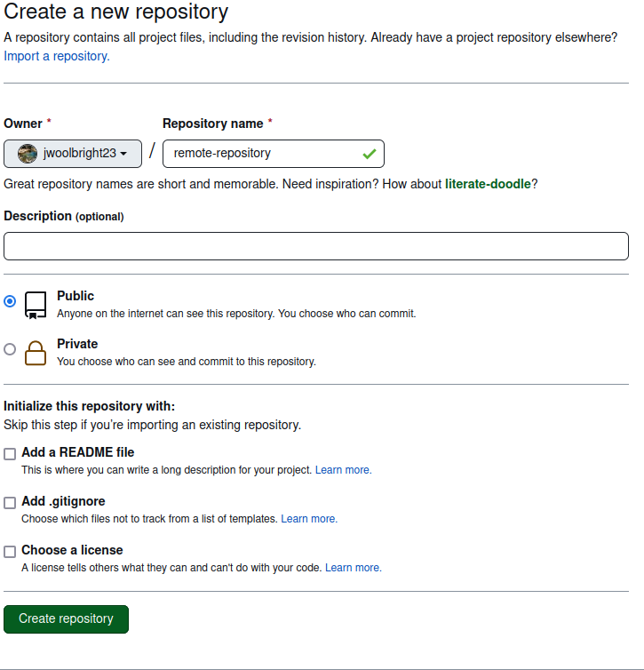The width and height of the screenshot is (644, 670).
Task: Click the private repository lock icon
Action: coord(36,353)
